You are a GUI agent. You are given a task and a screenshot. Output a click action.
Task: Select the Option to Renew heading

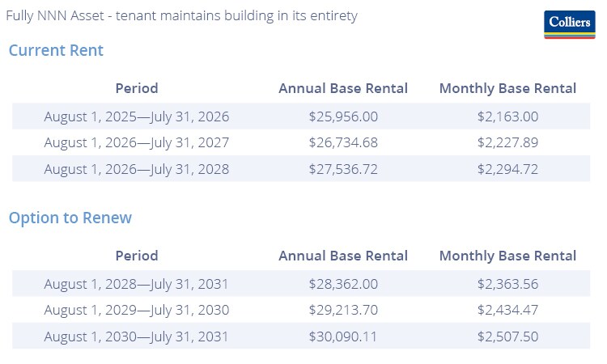pos(70,218)
